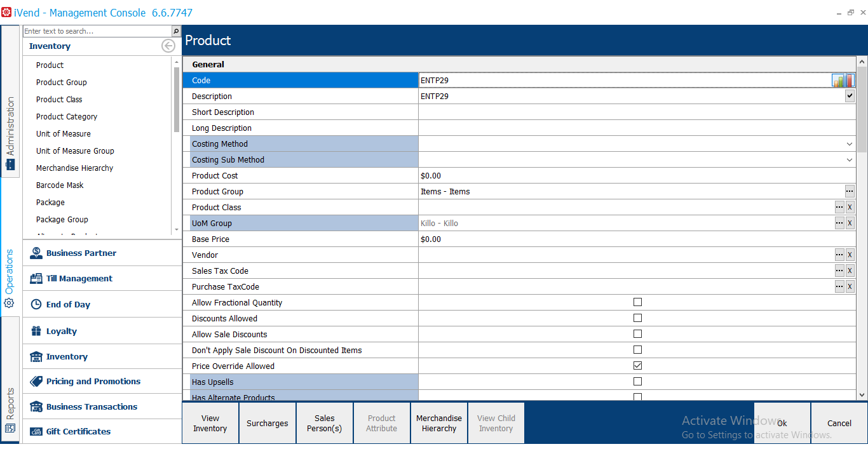Click the bar chart icon in Code row
Screen dimensions: 868x449
point(838,81)
